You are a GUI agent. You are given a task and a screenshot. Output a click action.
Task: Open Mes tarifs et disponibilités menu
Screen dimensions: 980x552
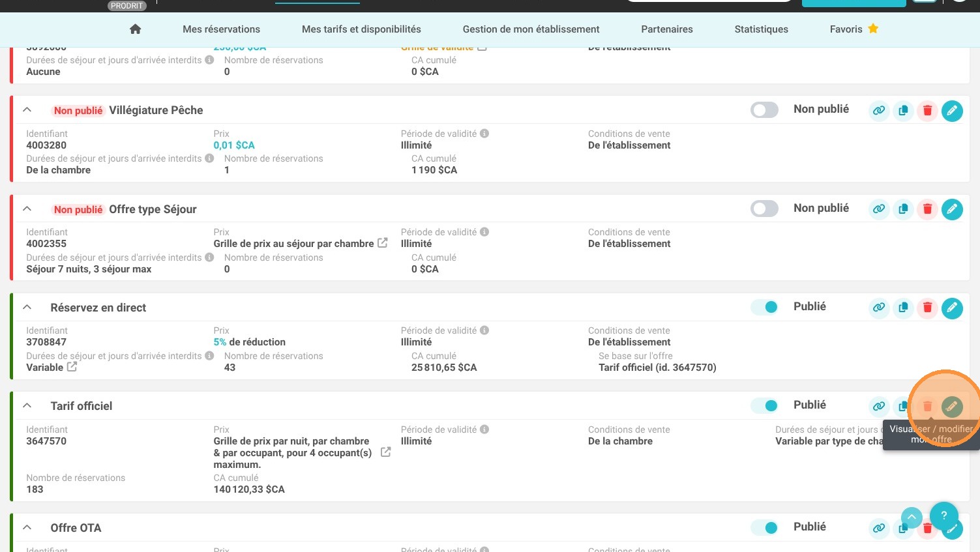tap(361, 29)
